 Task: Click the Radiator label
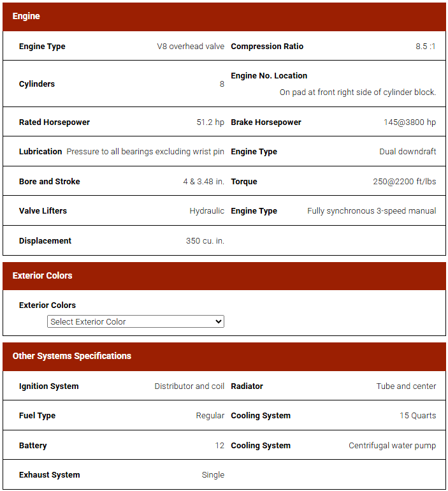point(247,386)
